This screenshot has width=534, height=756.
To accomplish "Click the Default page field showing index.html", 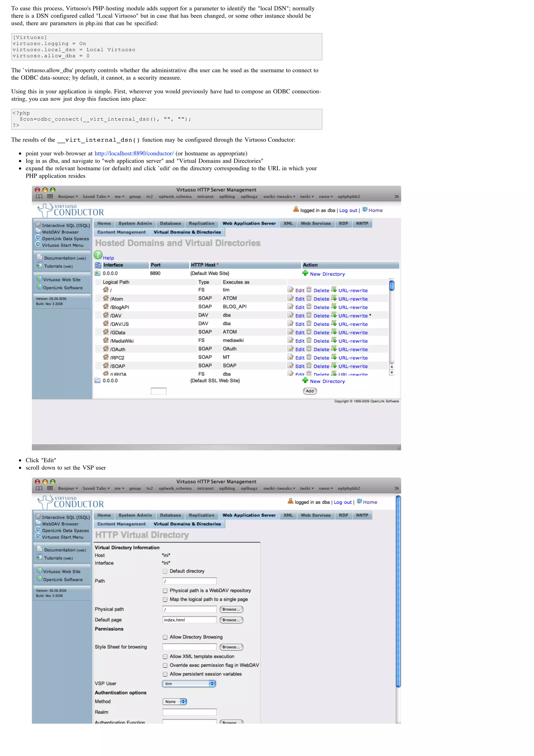I will (x=190, y=620).
